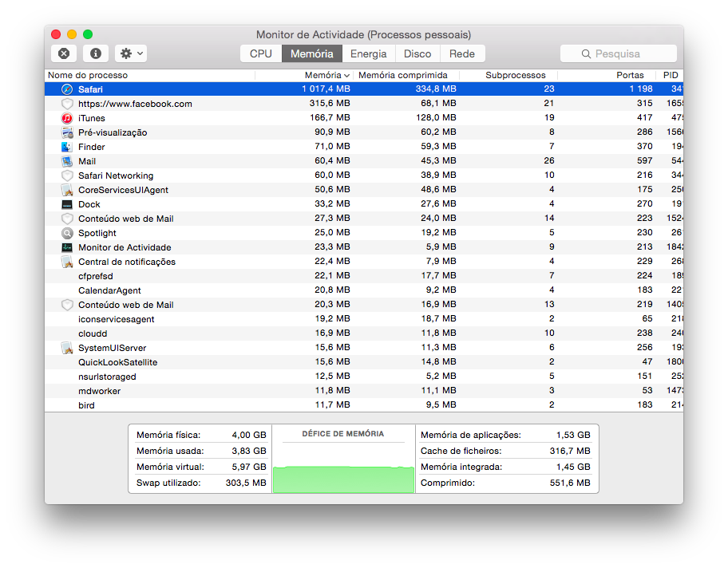Select the CalendarAgent process row

[x=364, y=290]
